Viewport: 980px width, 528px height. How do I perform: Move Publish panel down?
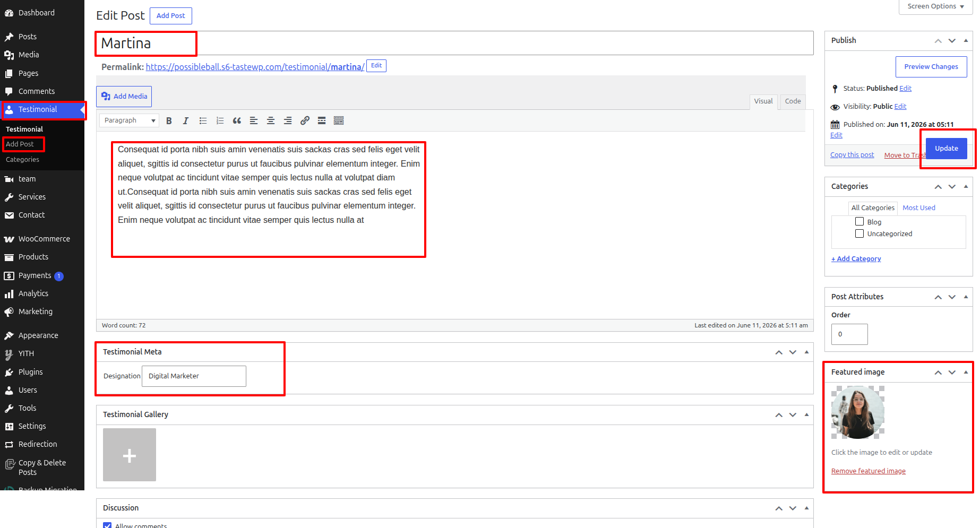tap(952, 40)
